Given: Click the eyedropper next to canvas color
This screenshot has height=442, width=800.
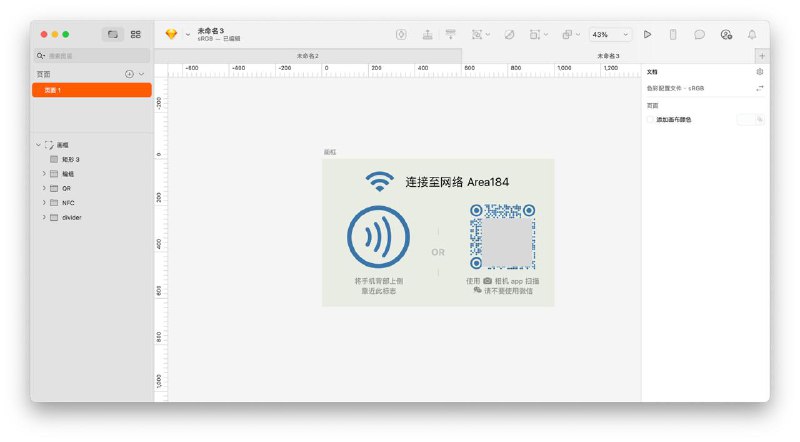Looking at the screenshot, I should pos(760,119).
